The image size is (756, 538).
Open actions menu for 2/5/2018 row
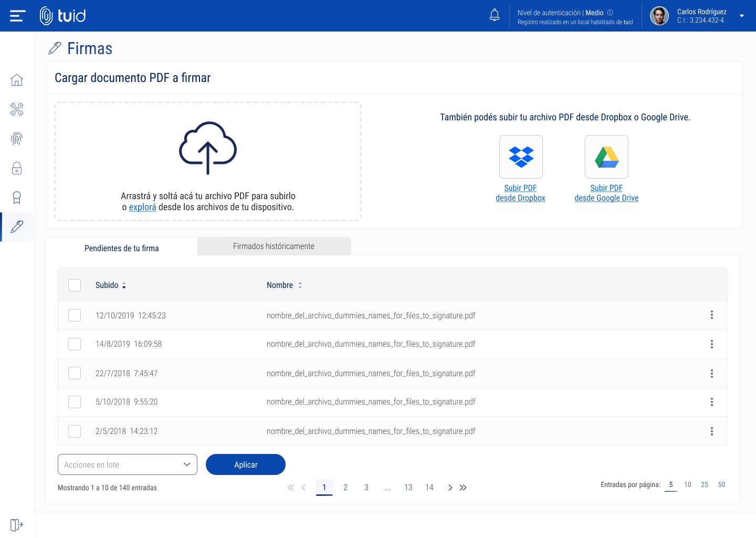point(712,431)
